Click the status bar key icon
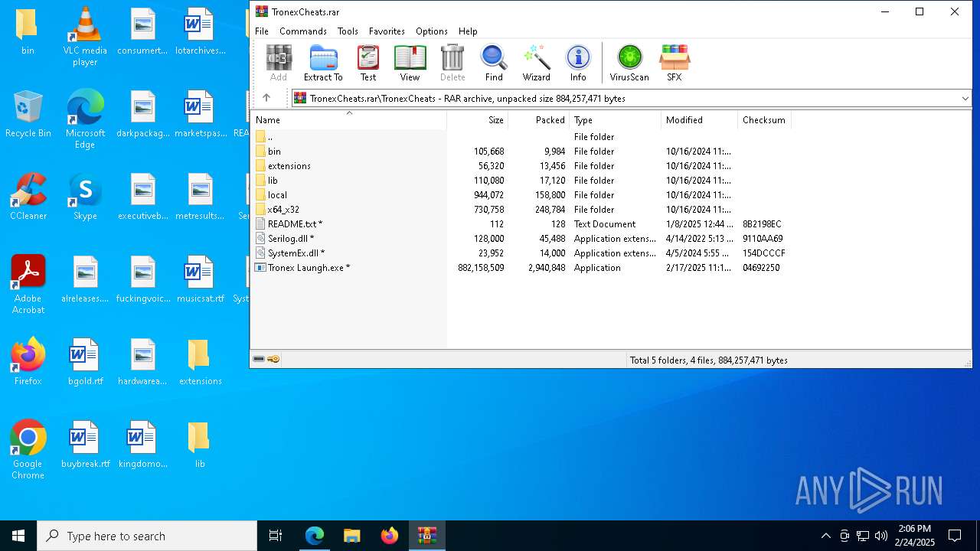This screenshot has width=980, height=551. [273, 360]
